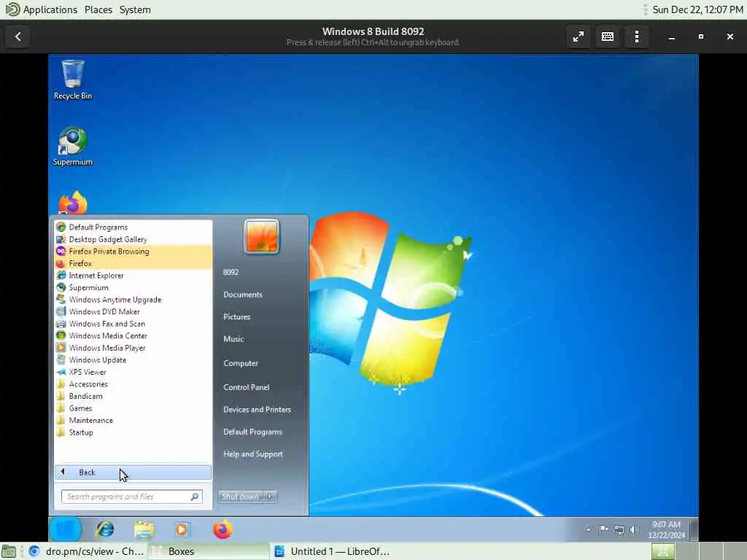Open Windows Update
This screenshot has height=560, width=747.
[133, 360]
